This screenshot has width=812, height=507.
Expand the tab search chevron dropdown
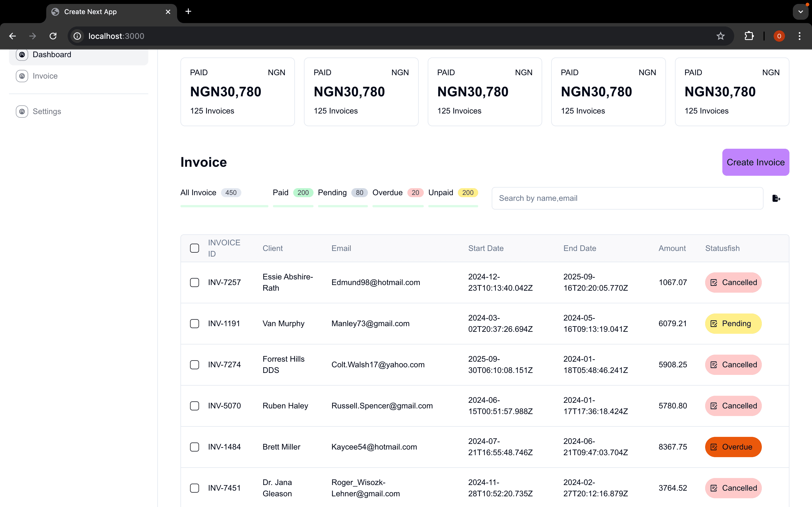[801, 12]
